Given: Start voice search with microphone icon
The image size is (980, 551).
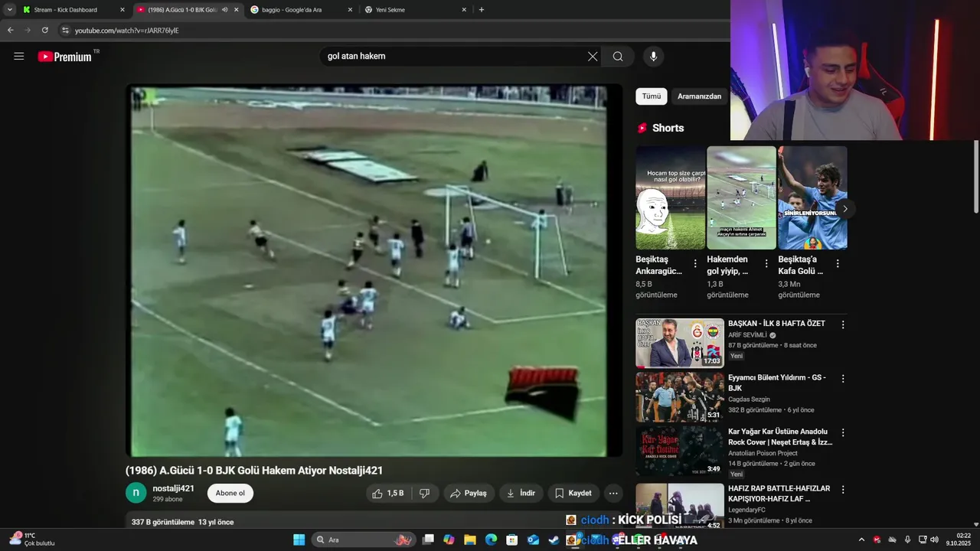Looking at the screenshot, I should pyautogui.click(x=653, y=56).
